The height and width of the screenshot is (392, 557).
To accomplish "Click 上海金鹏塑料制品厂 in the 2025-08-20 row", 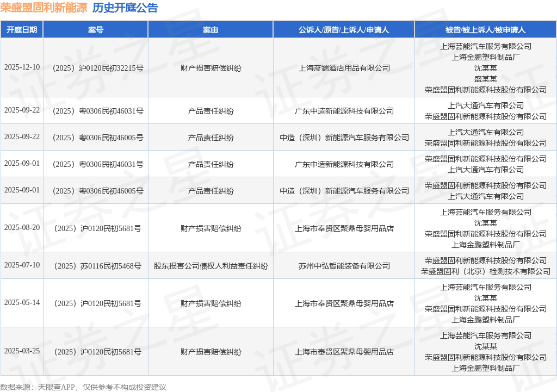I will pyautogui.click(x=486, y=245).
